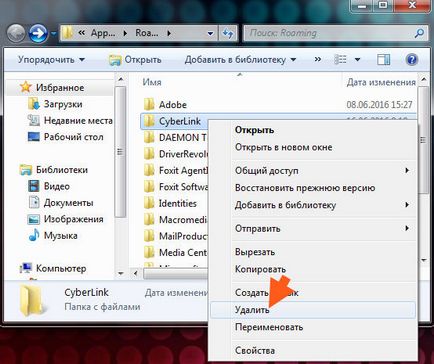Select the Adobe folder
This screenshot has width=434, height=364.
[173, 105]
